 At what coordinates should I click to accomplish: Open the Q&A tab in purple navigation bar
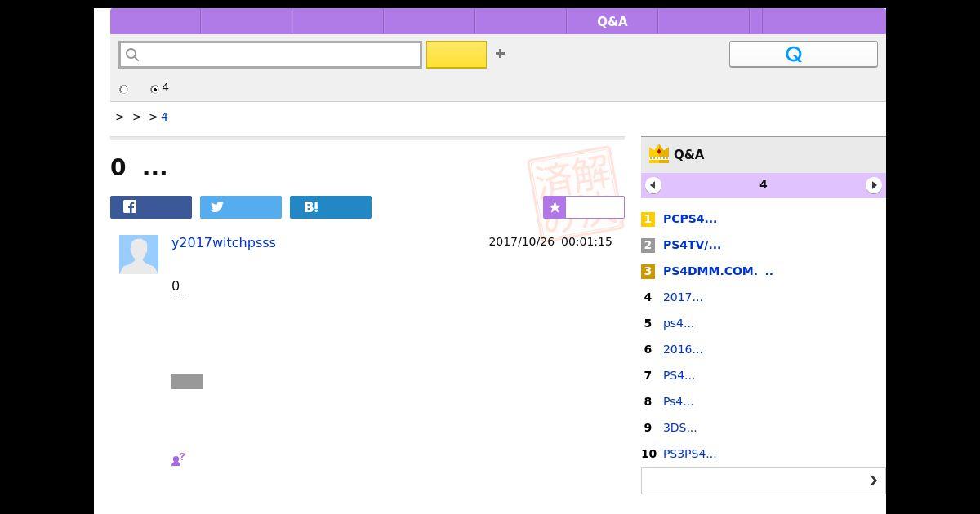(x=612, y=21)
